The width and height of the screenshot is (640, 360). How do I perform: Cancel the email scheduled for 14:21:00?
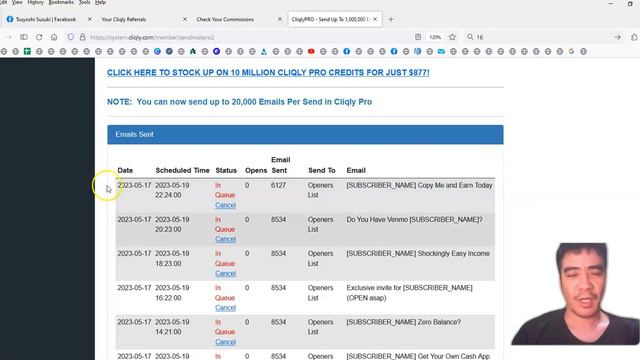225,342
